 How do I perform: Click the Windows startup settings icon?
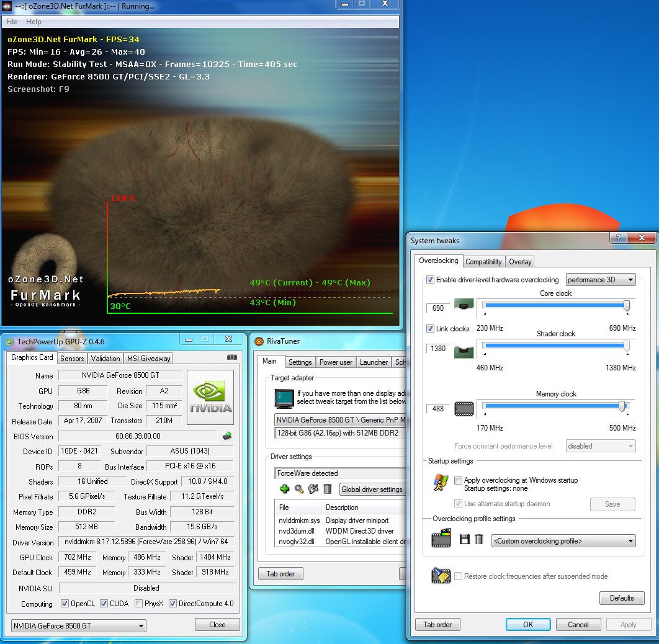click(x=441, y=483)
